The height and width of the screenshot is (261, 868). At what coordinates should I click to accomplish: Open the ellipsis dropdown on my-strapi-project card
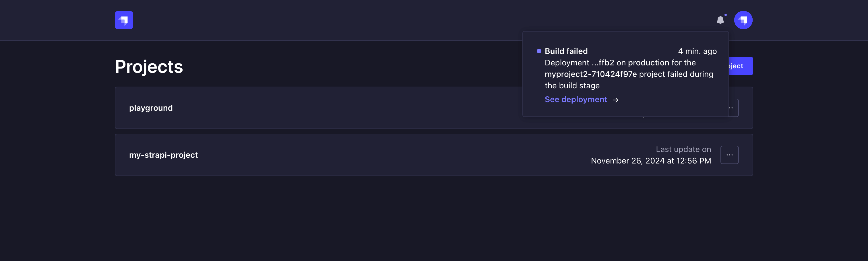point(730,155)
